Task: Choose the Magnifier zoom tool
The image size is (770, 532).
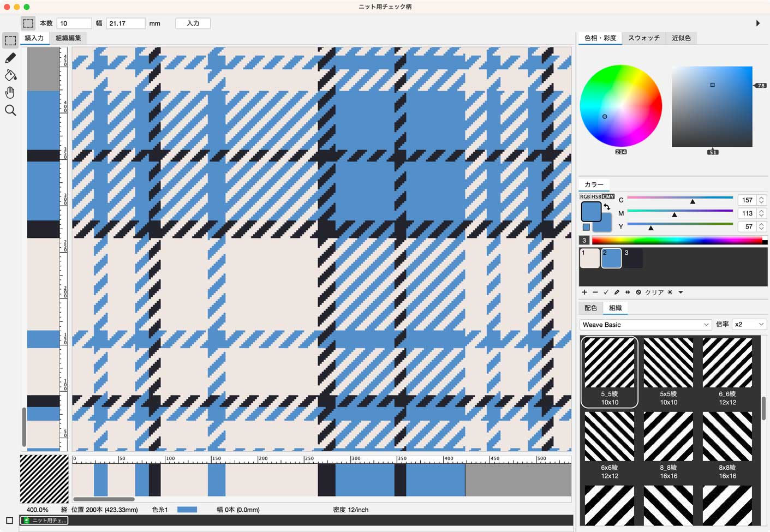Action: coord(10,111)
